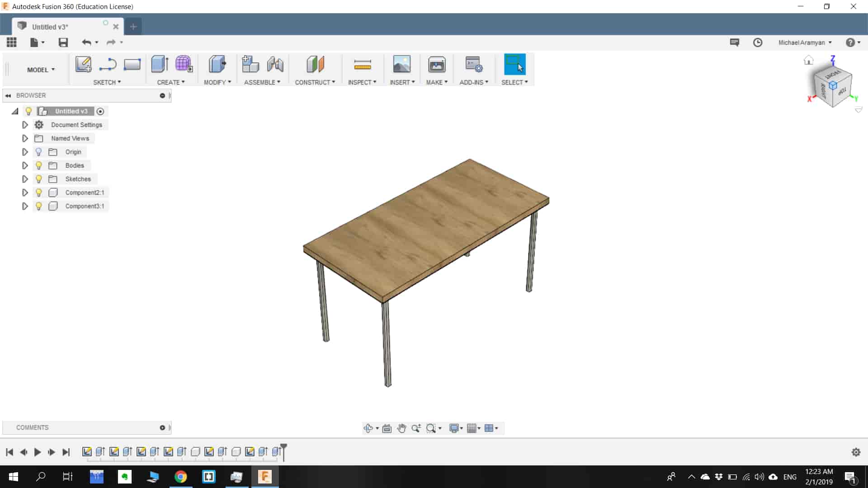Open the CONSTRUCT menu
This screenshot has width=868, height=488.
[x=315, y=82]
